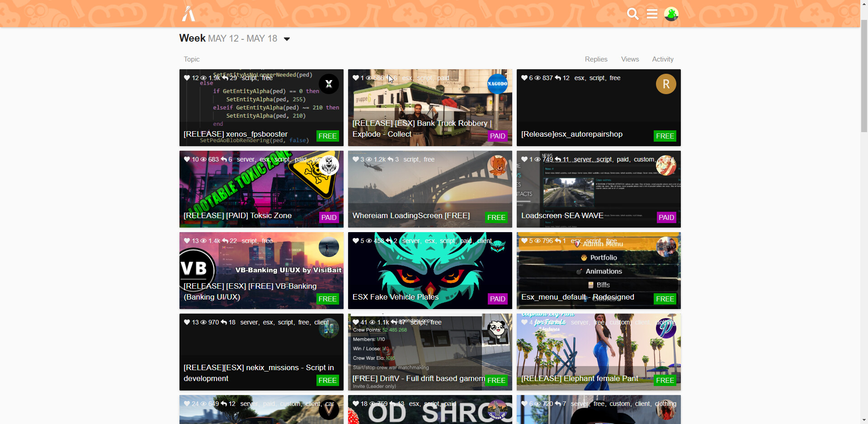Image resolution: width=868 pixels, height=424 pixels.
Task: Click the FREE badge on Esx_menu_default card
Action: 665,299
